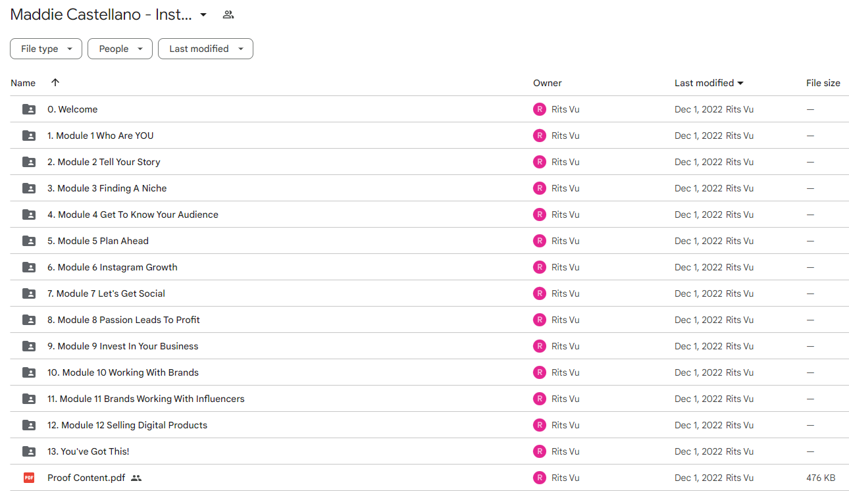The height and width of the screenshot is (504, 849).
Task: Click the shared people icon beside title
Action: click(228, 14)
